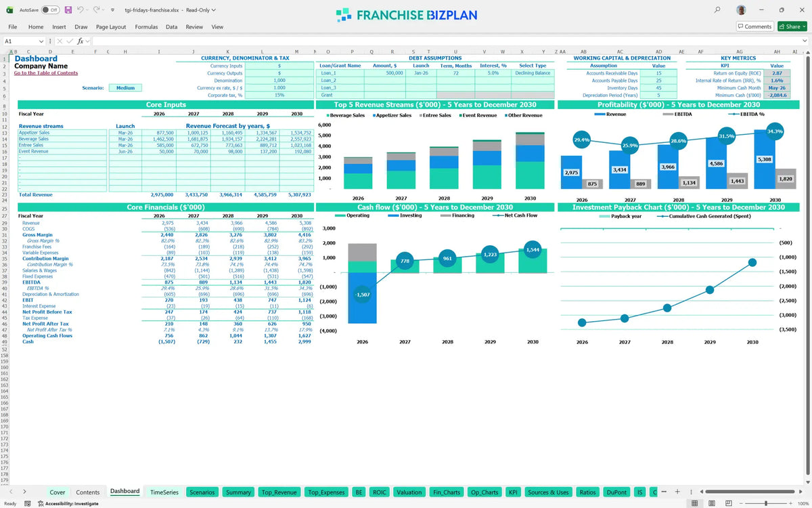Open the Data ribbon tab

[172, 27]
